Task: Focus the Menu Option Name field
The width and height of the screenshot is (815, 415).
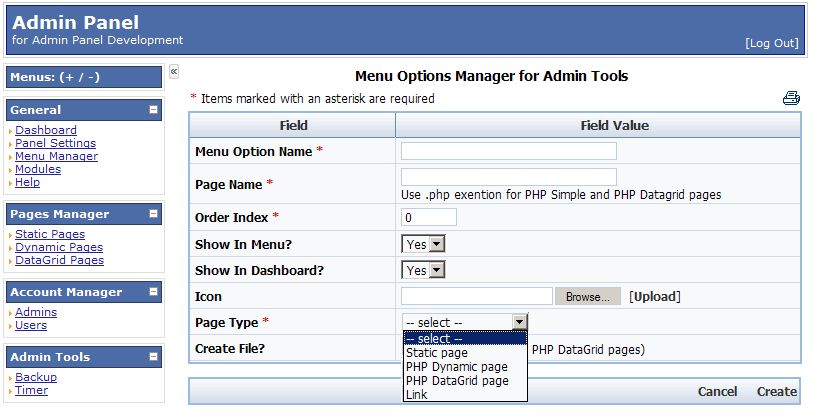Action: (x=509, y=151)
